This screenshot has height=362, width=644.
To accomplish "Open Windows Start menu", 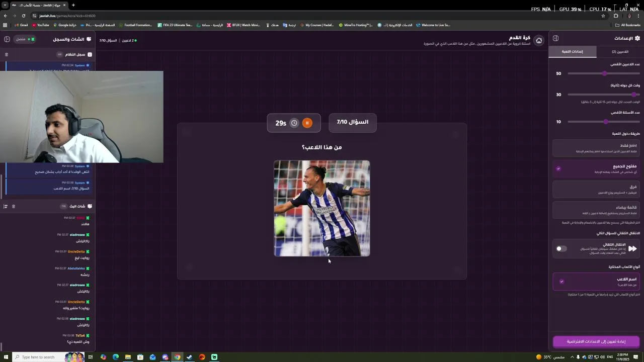I will tap(6, 357).
